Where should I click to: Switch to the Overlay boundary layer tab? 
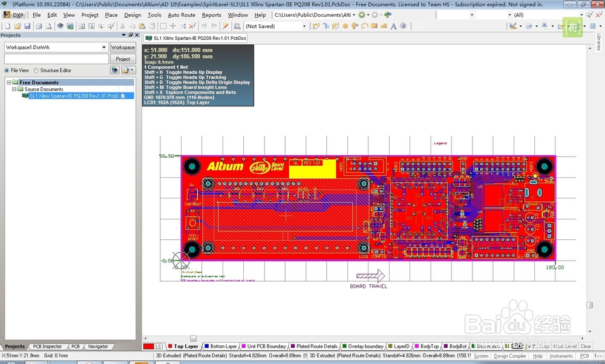tap(362, 346)
